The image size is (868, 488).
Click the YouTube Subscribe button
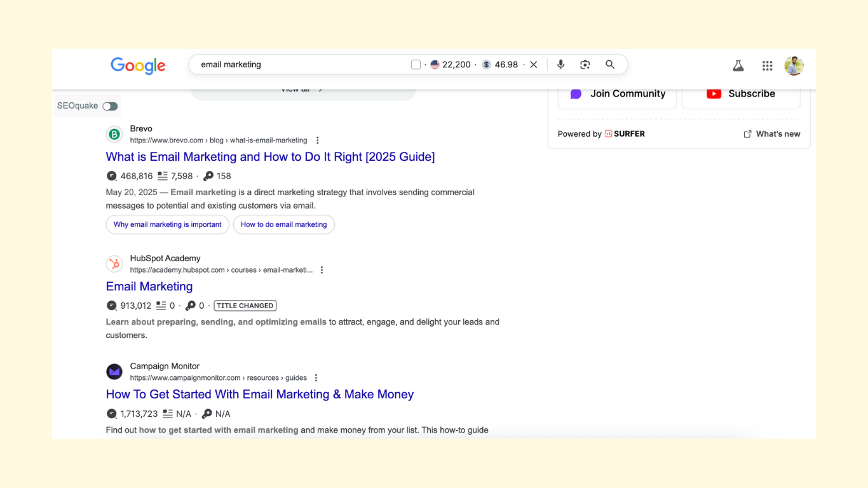(741, 94)
